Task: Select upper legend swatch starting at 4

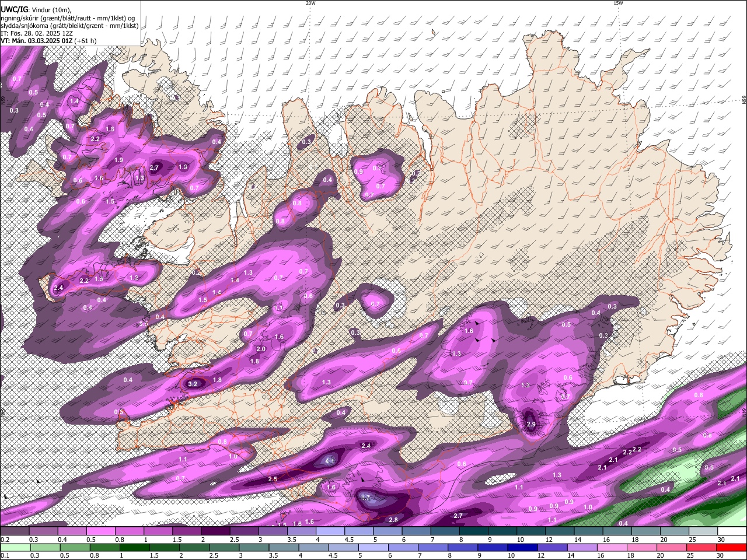Action: 330,531
